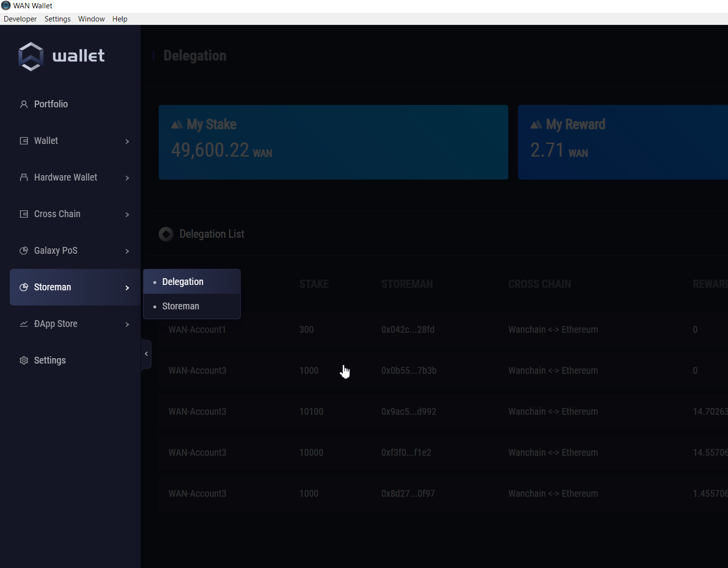The width and height of the screenshot is (728, 568).
Task: Select Storeman in the flyout submenu
Action: click(x=192, y=306)
